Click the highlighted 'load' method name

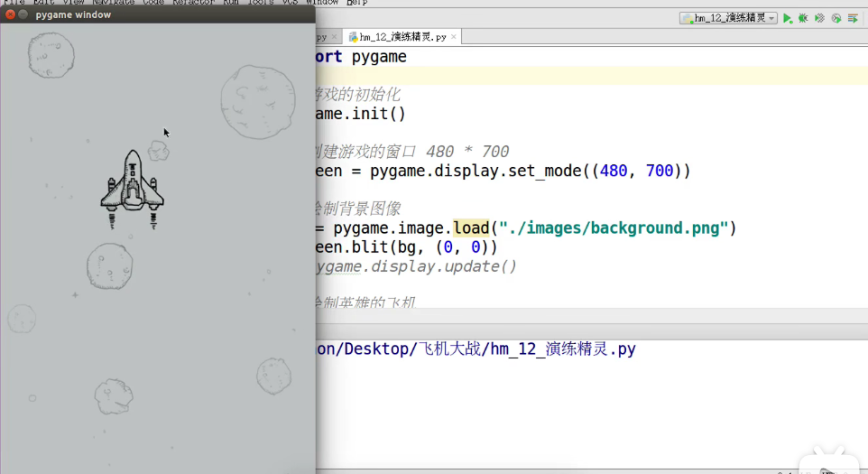[471, 228]
